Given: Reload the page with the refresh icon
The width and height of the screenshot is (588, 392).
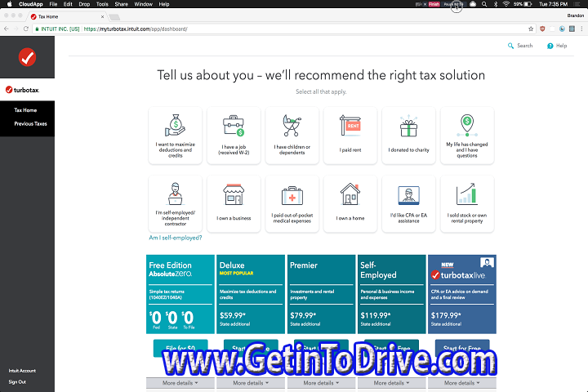Looking at the screenshot, I should coord(26,29).
